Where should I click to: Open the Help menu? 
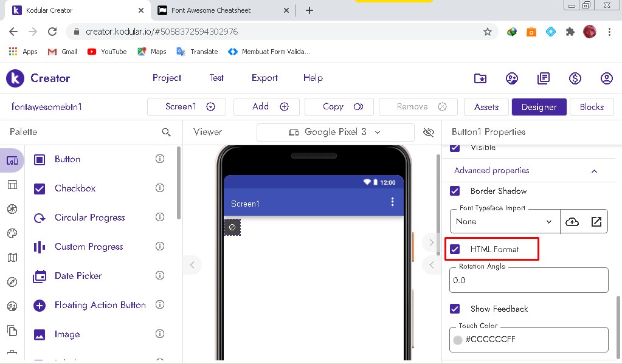click(x=313, y=78)
